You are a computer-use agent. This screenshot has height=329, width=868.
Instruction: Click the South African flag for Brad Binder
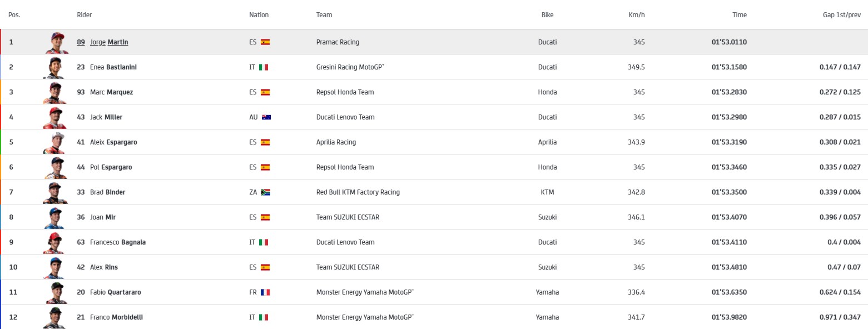266,192
